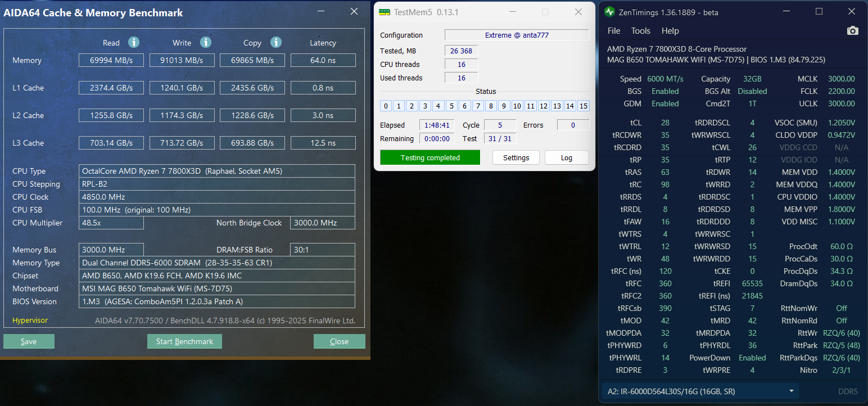Click the green Testing completed progress bar
Viewport: 868px width, 406px height.
point(430,157)
